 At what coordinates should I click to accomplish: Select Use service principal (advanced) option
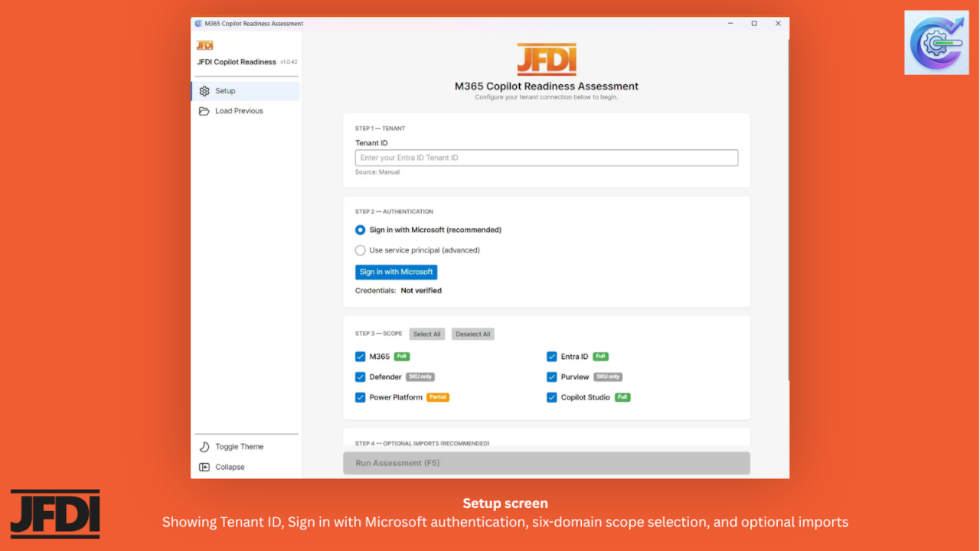pos(360,250)
